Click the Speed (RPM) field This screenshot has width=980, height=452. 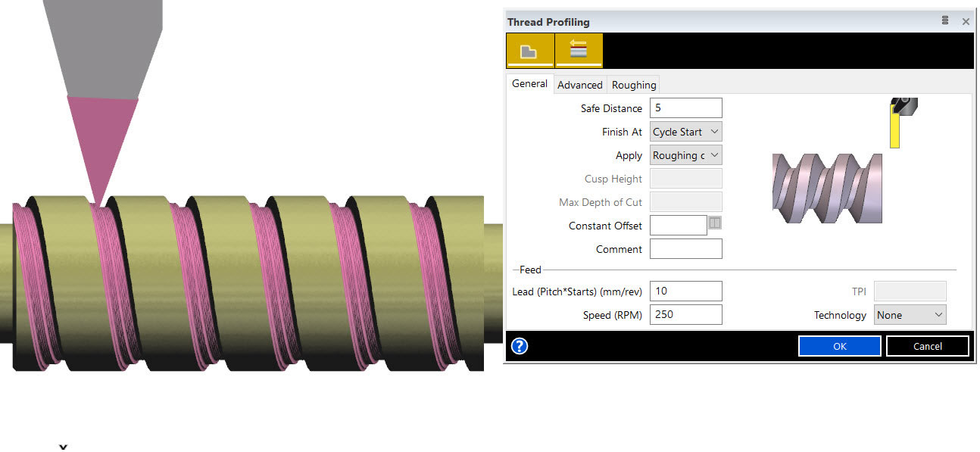(x=685, y=314)
